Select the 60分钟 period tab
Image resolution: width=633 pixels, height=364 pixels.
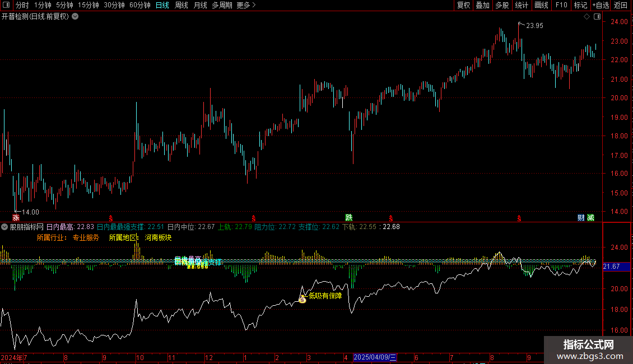(139, 5)
